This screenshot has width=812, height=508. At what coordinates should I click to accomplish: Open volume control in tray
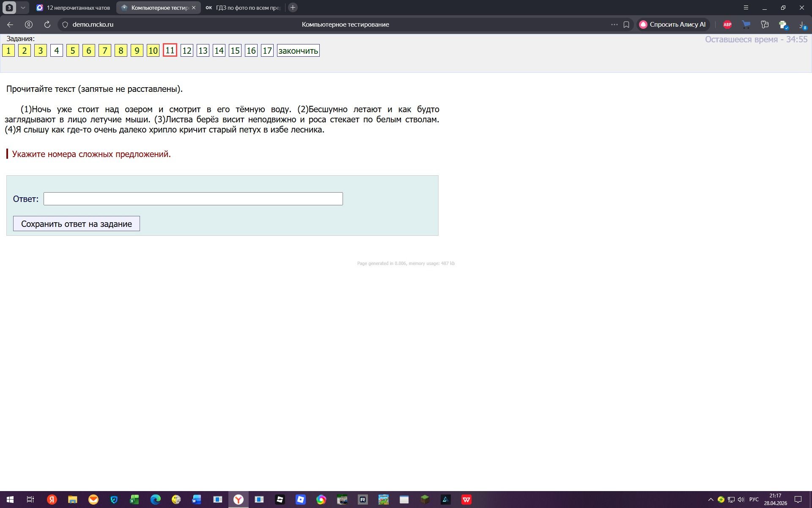coord(741,500)
